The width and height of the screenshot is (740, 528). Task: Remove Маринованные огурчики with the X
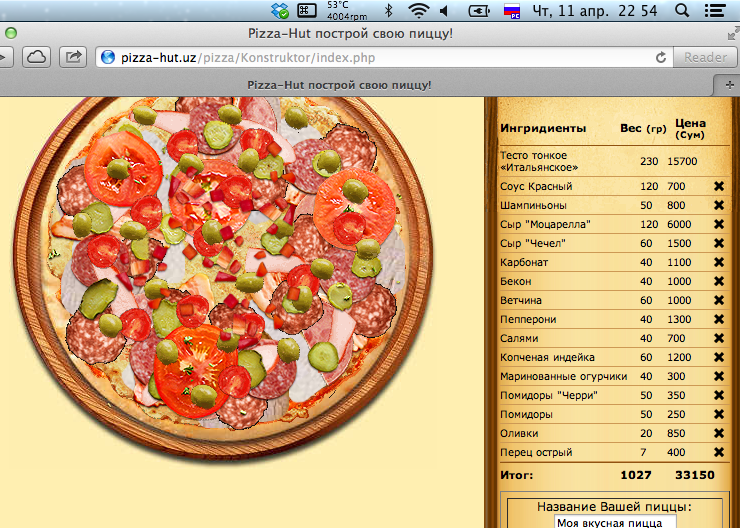click(x=719, y=376)
